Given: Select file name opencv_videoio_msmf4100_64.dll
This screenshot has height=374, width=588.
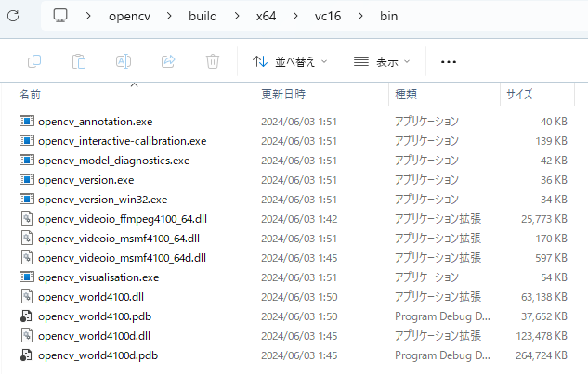Looking at the screenshot, I should [x=119, y=239].
